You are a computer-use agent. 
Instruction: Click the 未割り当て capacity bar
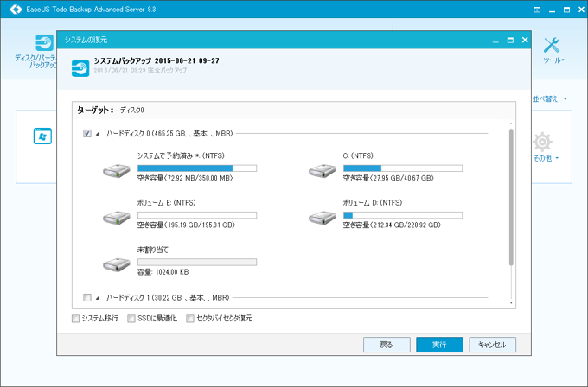coord(197,262)
